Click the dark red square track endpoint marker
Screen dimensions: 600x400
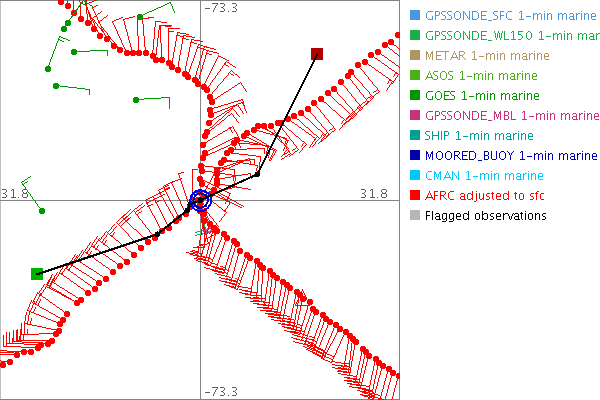(317, 54)
